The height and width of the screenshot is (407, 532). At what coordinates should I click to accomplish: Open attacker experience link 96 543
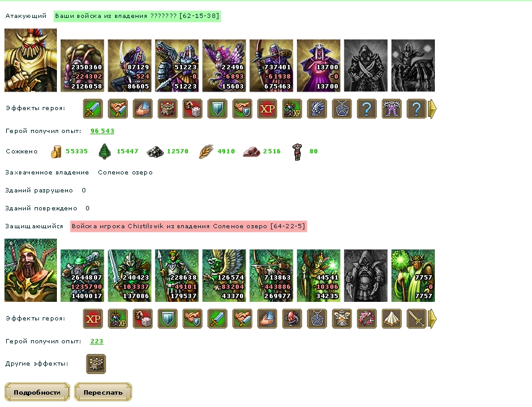pyautogui.click(x=102, y=131)
